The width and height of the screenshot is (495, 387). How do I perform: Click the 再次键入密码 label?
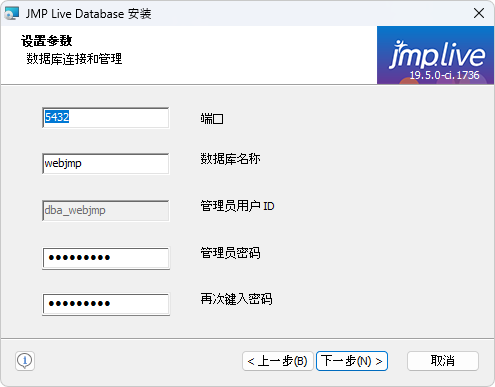tap(236, 299)
